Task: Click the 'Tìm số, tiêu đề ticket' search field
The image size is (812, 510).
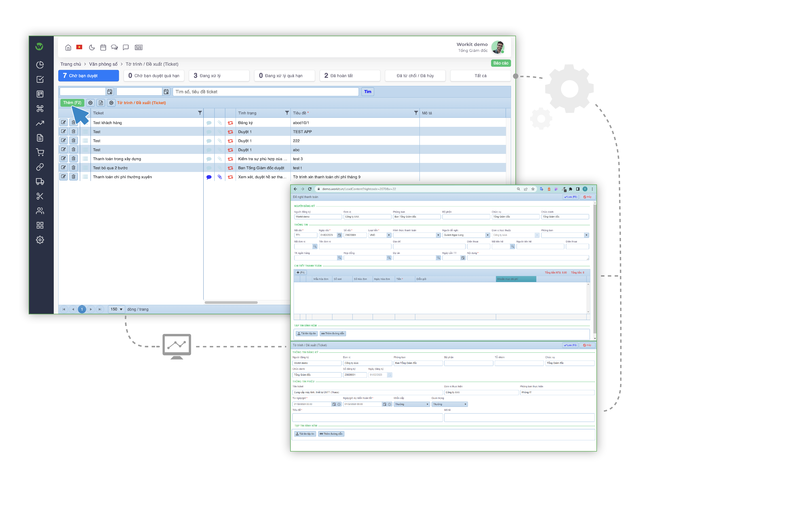Action: (x=266, y=92)
